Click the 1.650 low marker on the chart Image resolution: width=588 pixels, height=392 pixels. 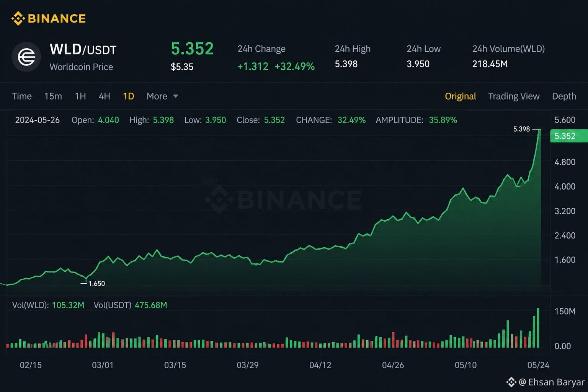coord(96,284)
